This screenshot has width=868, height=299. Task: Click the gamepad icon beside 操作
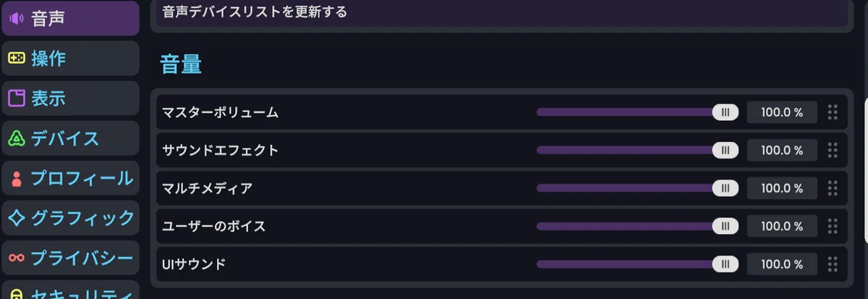(17, 59)
